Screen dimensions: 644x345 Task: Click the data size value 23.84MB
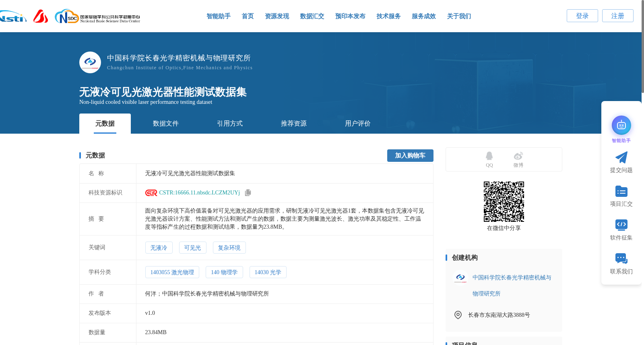(156, 333)
